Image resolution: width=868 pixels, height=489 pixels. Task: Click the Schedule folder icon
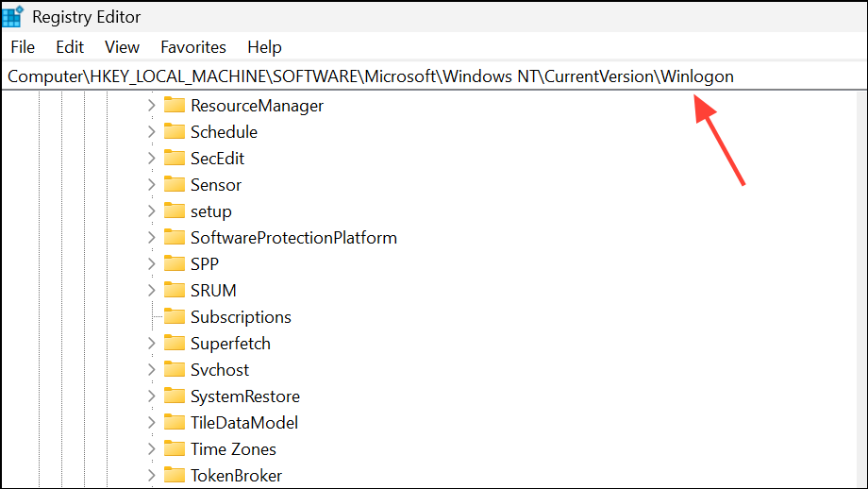tap(174, 132)
